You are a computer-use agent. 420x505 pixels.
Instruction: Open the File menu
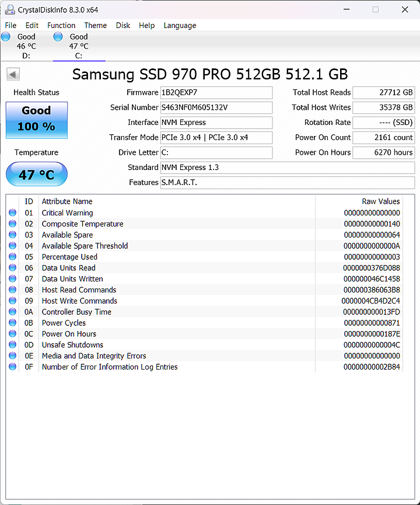pyautogui.click(x=10, y=26)
